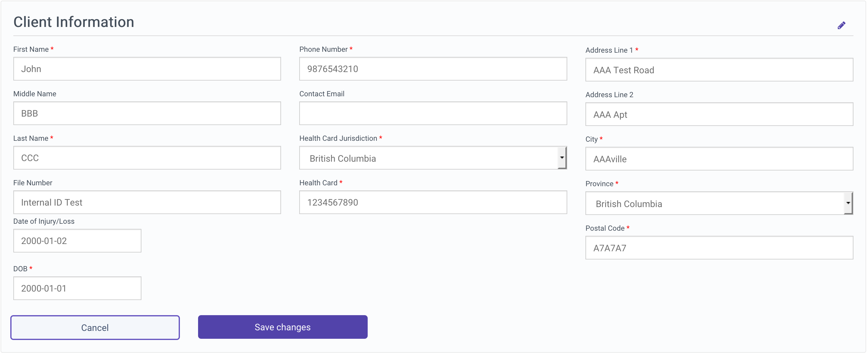Open Health Card Jurisdiction dropdown

point(428,158)
